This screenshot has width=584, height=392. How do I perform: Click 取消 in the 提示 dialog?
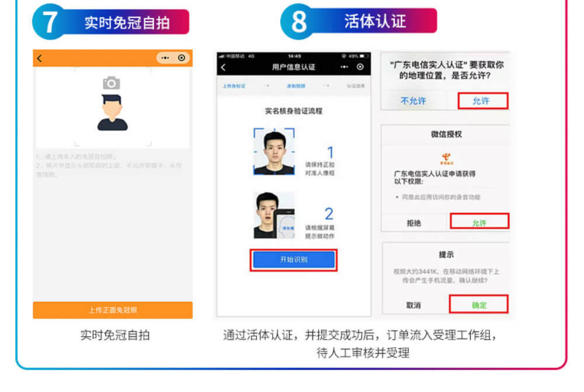tap(413, 305)
